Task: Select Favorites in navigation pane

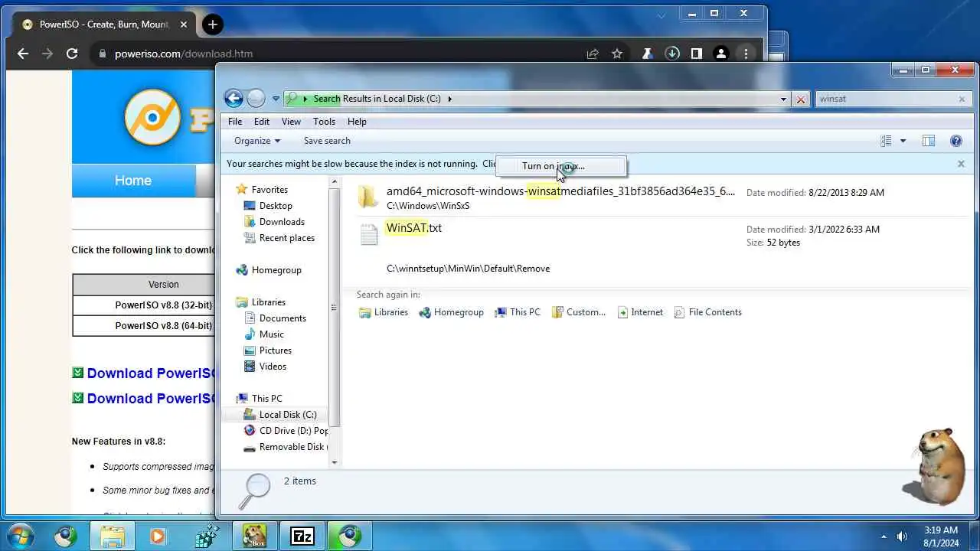Action: [269, 190]
